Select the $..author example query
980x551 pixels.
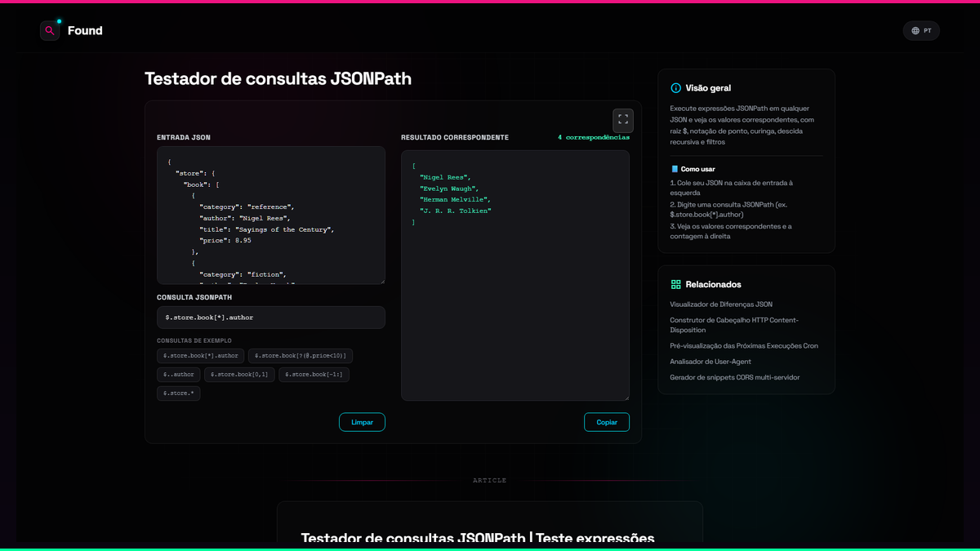179,375
